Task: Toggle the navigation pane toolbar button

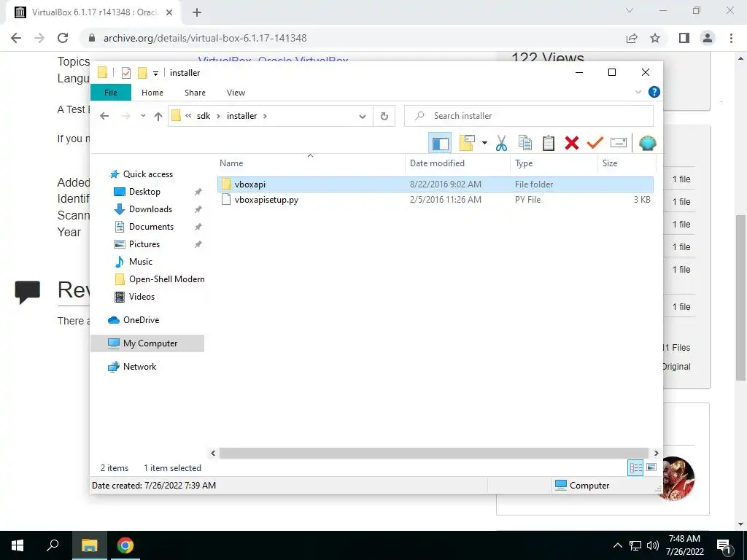Action: [440, 143]
